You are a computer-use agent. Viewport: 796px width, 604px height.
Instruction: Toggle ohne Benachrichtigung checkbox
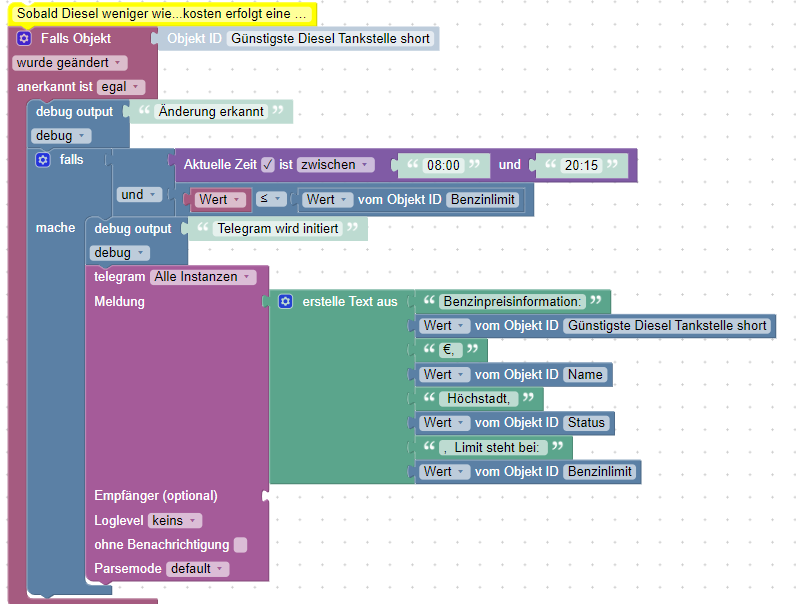(241, 545)
